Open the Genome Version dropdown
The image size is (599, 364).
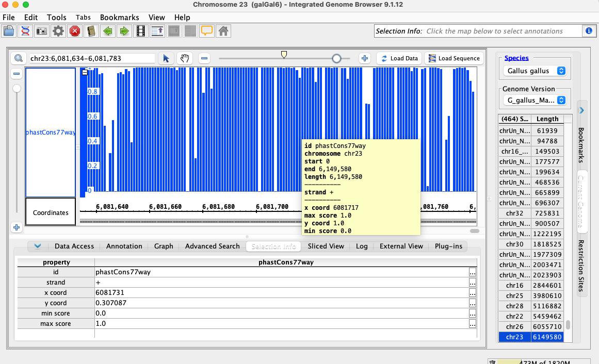click(x=535, y=100)
